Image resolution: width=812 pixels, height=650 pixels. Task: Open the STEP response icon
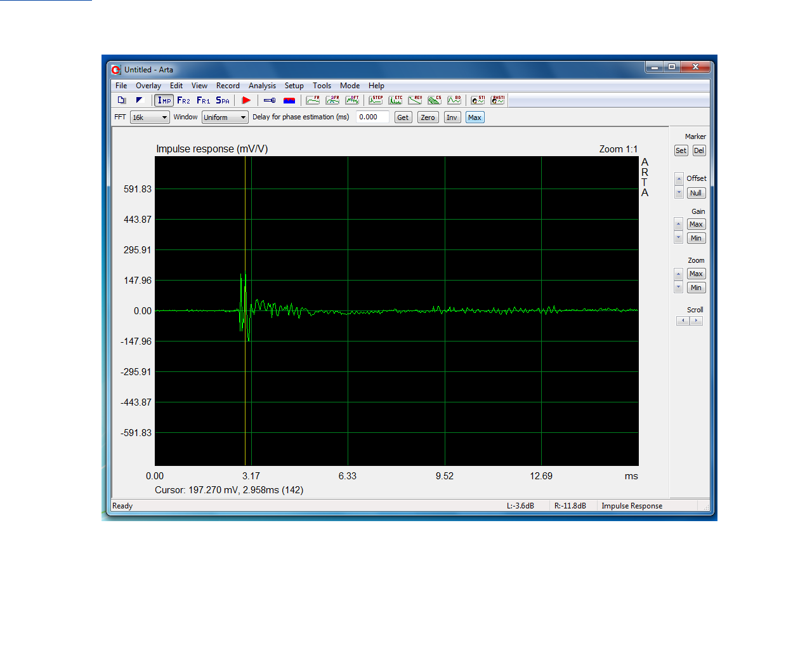pos(376,100)
